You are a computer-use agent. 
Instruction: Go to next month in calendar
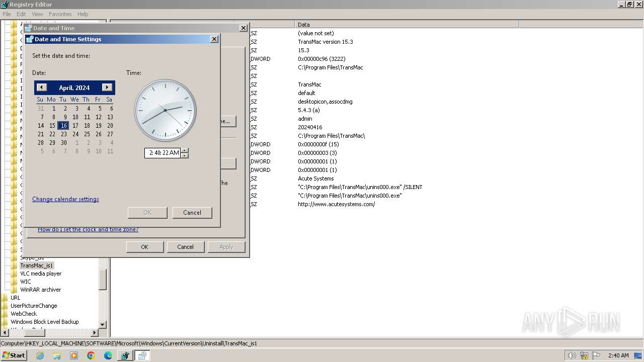pos(107,87)
